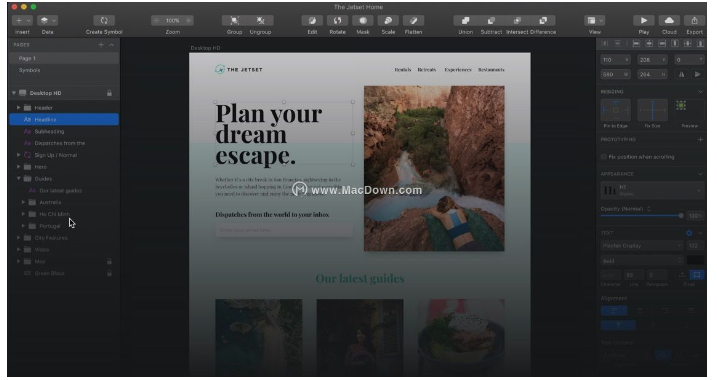Expand the Header layer group
717x380 pixels.
click(19, 107)
